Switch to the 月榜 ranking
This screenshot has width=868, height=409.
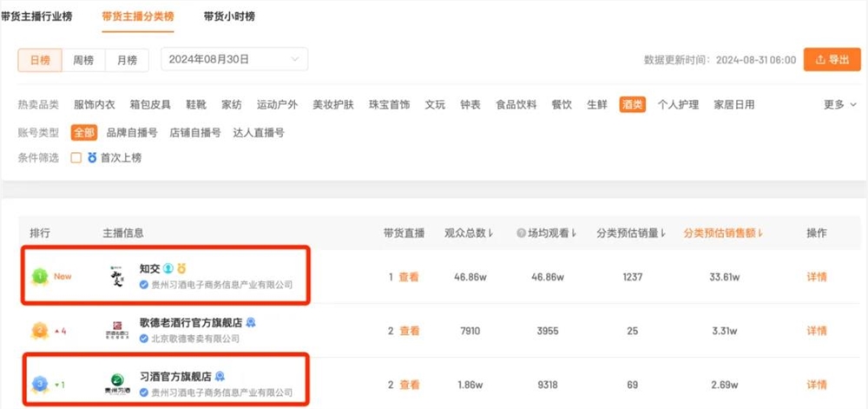(x=127, y=60)
